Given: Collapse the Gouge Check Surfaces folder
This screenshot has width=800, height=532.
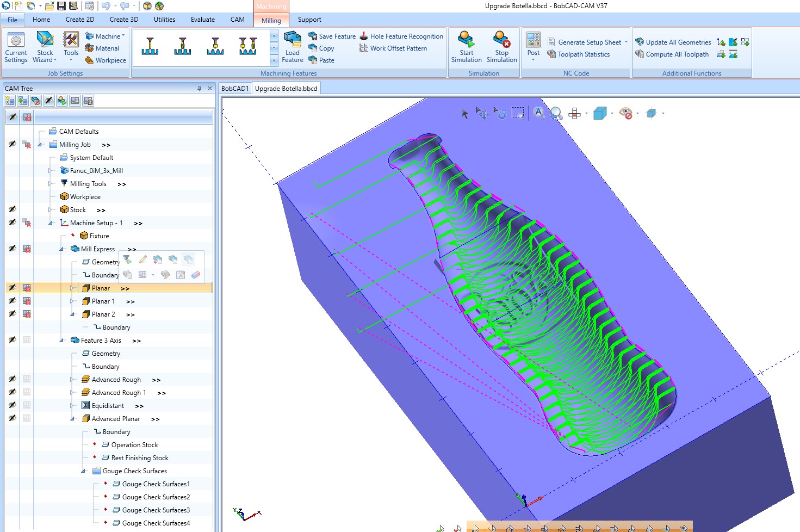Looking at the screenshot, I should click(83, 471).
